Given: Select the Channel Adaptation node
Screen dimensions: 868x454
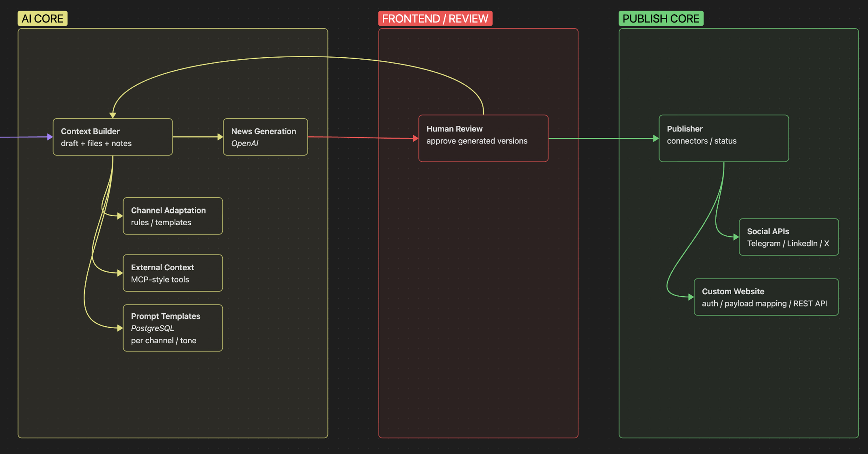Looking at the screenshot, I should click(173, 216).
